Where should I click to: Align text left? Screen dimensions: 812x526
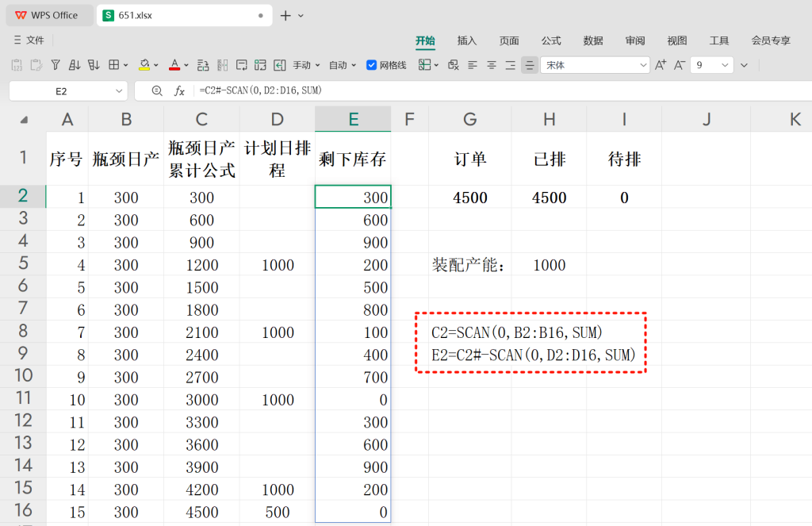[473, 65]
